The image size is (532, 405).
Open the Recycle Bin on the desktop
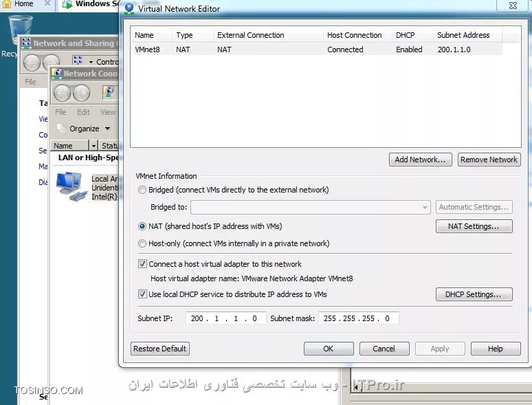(20, 30)
